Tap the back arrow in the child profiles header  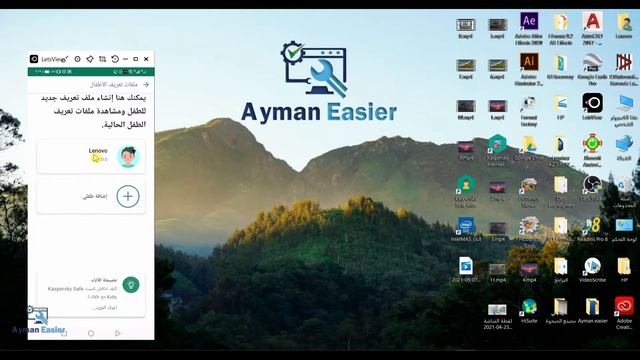pyautogui.click(x=146, y=84)
